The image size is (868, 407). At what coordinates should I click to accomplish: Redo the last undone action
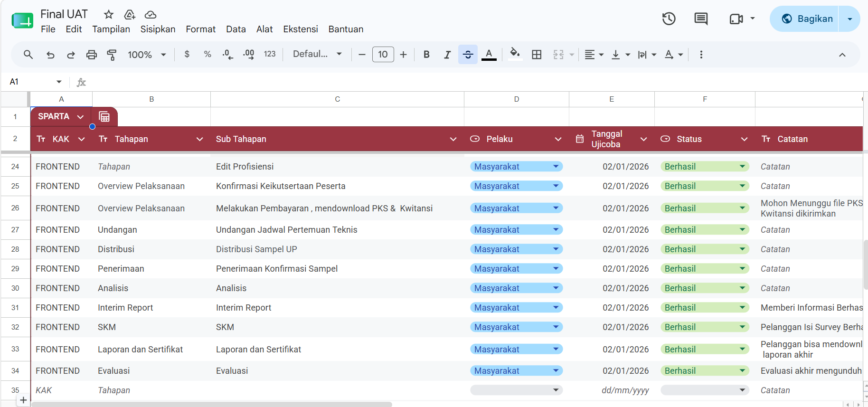click(x=71, y=55)
